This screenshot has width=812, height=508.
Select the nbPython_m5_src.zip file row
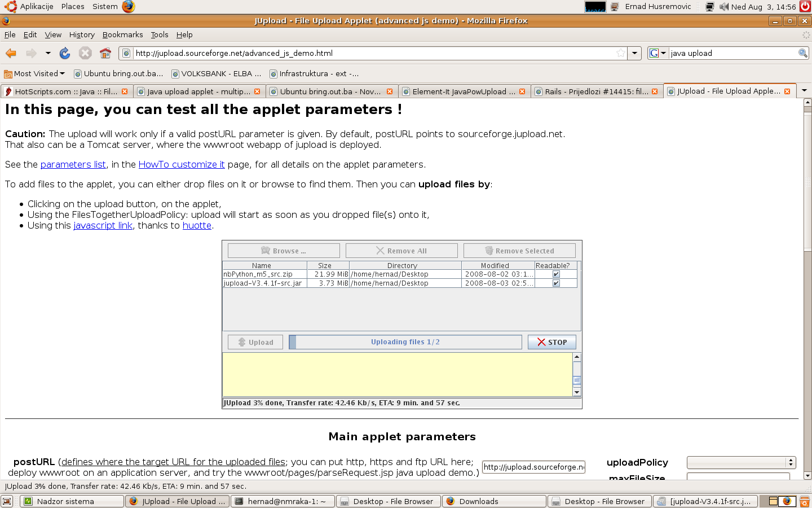(400, 274)
